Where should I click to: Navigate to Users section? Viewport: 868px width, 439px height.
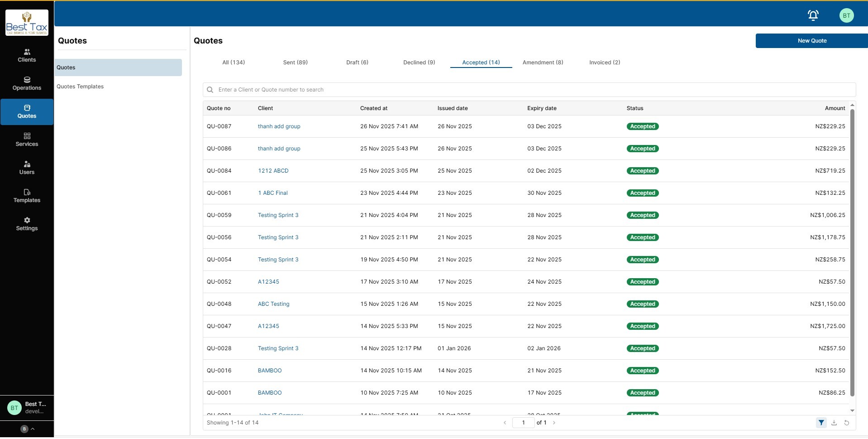[x=27, y=168]
